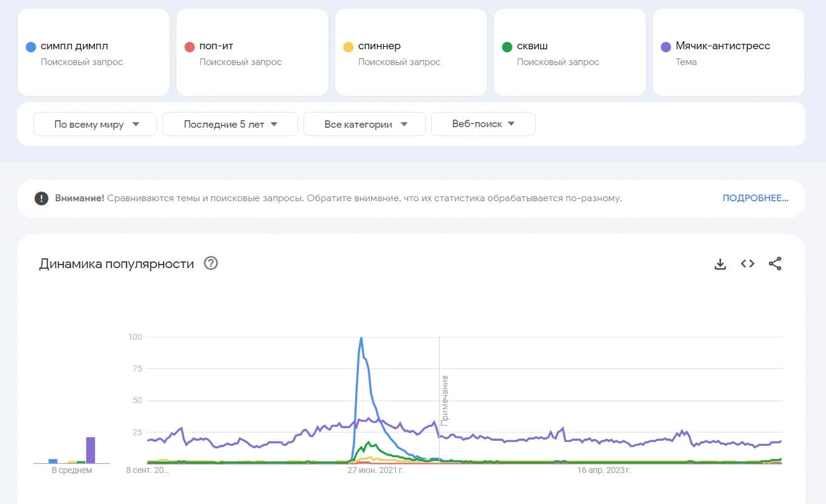Viewport: 826px width, 504px height.
Task: Click the purple average bar in В среднем
Action: (91, 450)
